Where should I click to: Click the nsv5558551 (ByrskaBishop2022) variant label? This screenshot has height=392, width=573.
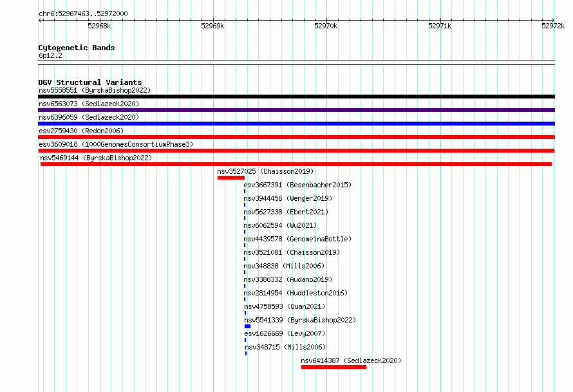95,90
